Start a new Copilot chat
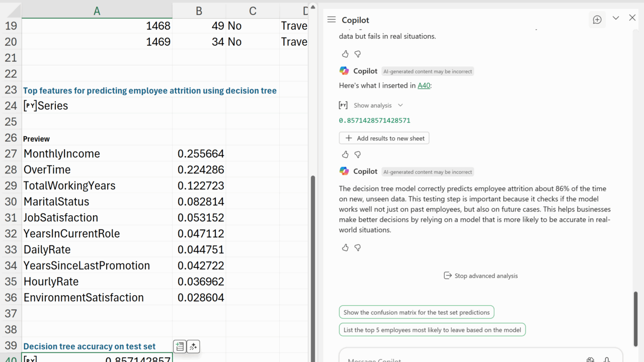644x362 pixels. (x=597, y=20)
